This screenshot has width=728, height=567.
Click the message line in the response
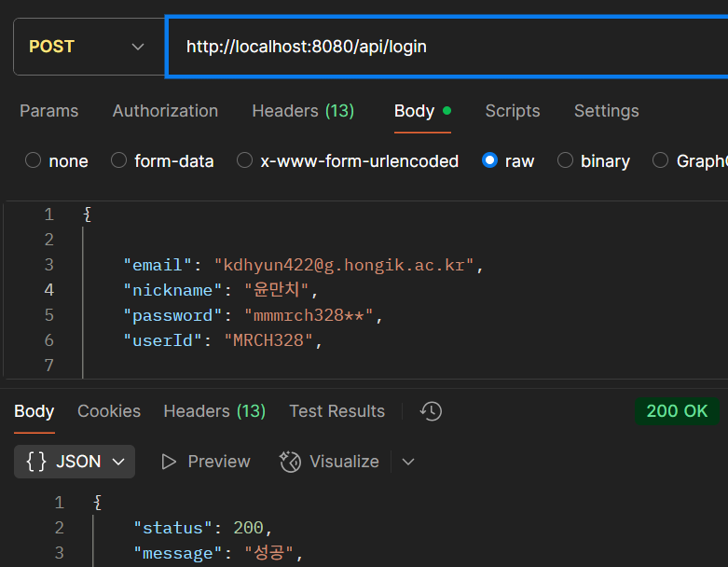pyautogui.click(x=218, y=553)
